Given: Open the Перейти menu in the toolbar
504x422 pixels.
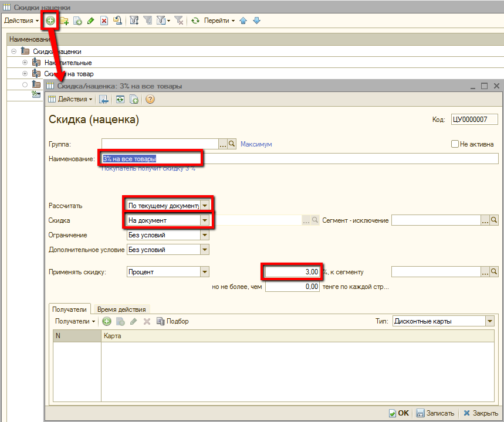Looking at the screenshot, I should (219, 21).
